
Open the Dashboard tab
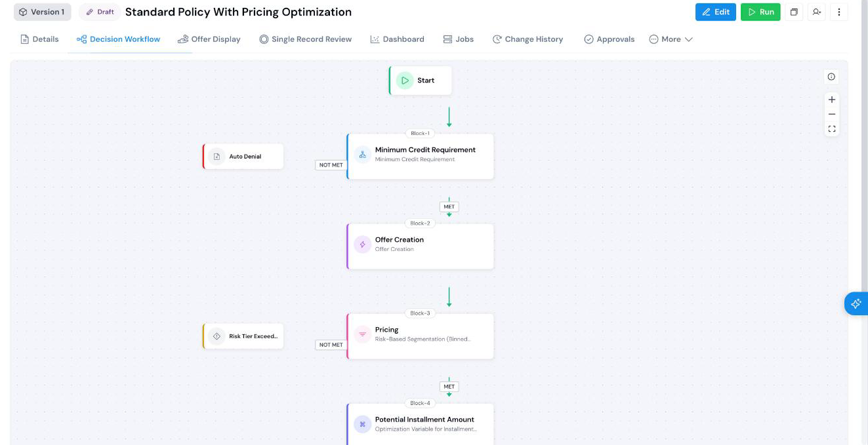tap(397, 39)
